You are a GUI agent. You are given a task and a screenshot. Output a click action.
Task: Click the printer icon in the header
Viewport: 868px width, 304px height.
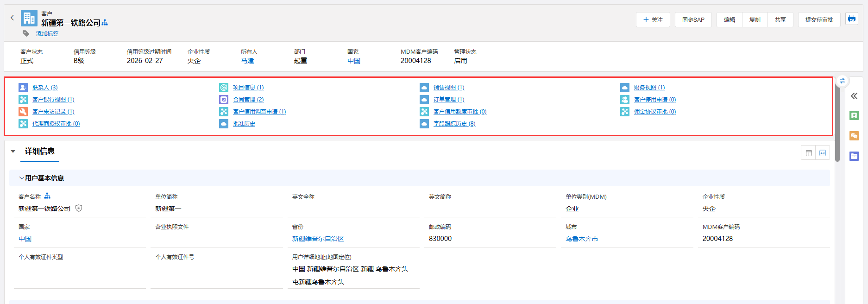851,19
